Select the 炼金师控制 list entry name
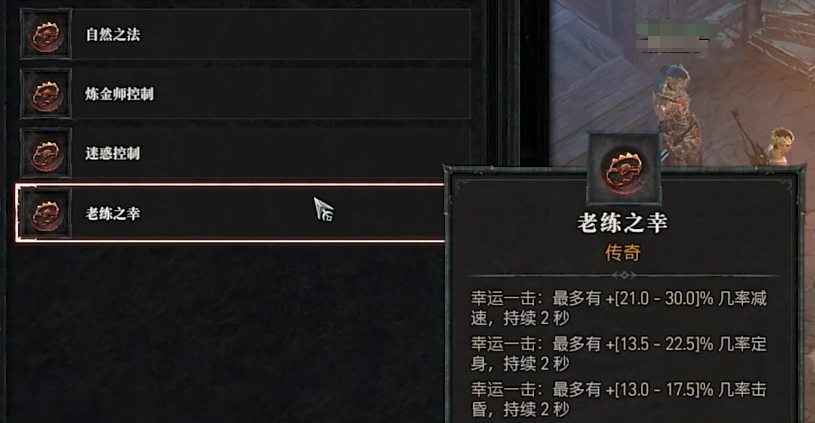The height and width of the screenshot is (423, 815). point(120,94)
